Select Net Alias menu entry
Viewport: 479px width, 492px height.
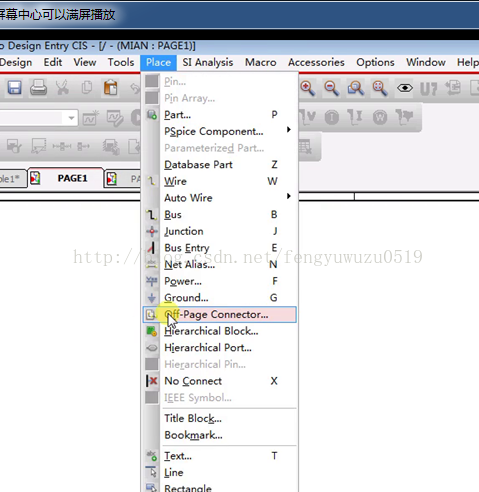[x=219, y=265]
